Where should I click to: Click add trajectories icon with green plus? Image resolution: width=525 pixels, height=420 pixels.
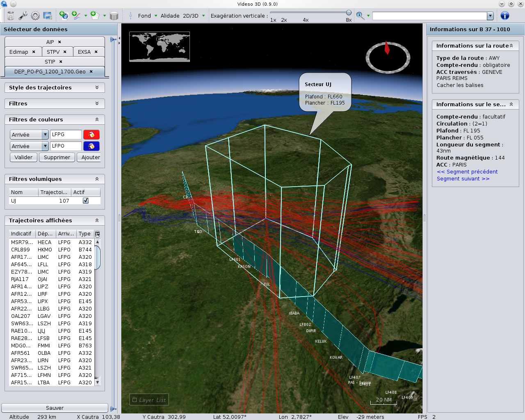[76, 15]
